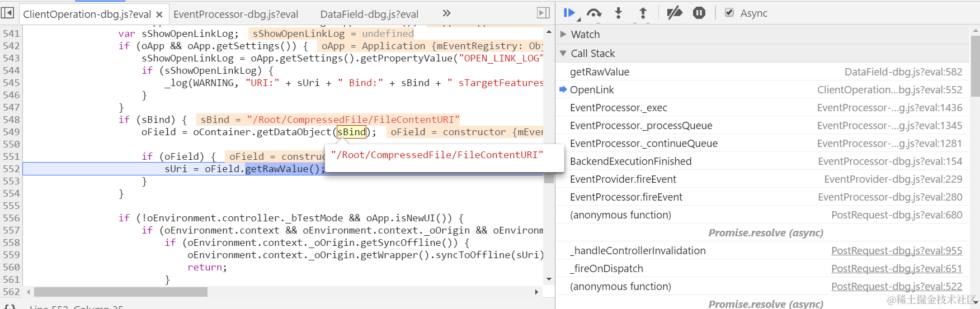
Task: Click sShowOpenLinkLog declaration on line 541
Action: point(178,34)
